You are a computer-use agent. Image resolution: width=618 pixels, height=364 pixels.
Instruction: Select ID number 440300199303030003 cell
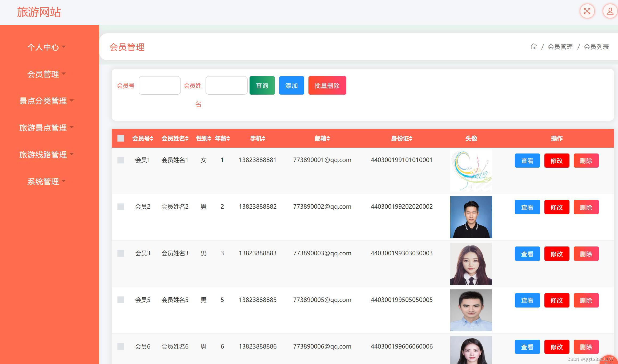pos(402,253)
